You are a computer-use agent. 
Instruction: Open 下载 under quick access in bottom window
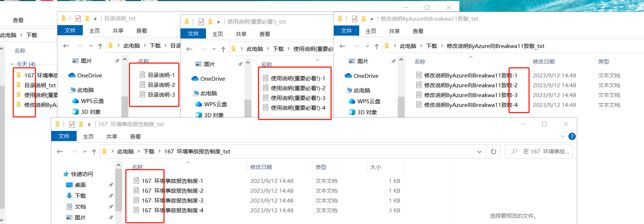(80, 196)
